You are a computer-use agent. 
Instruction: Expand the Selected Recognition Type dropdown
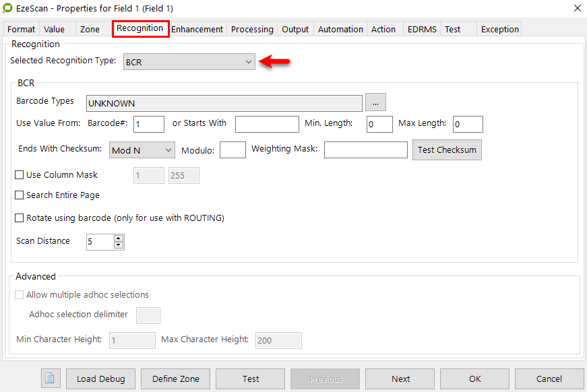(x=189, y=63)
